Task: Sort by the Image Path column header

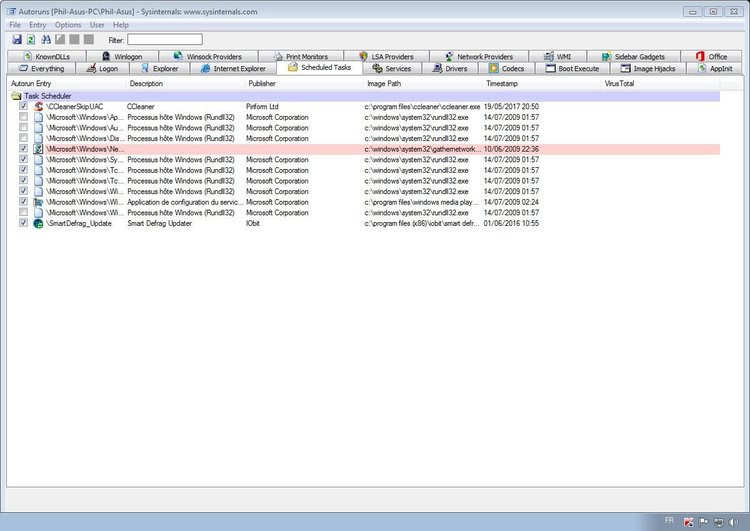Action: point(423,83)
